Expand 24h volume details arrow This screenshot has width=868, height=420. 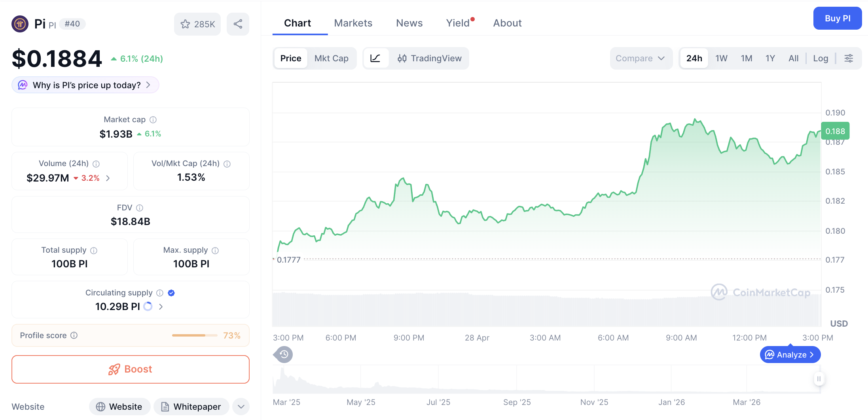coord(108,178)
